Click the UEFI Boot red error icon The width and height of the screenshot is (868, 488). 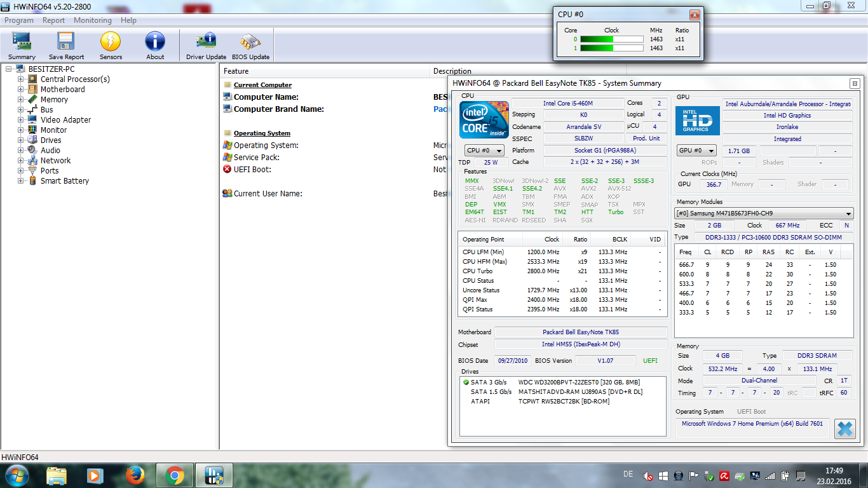(x=227, y=169)
